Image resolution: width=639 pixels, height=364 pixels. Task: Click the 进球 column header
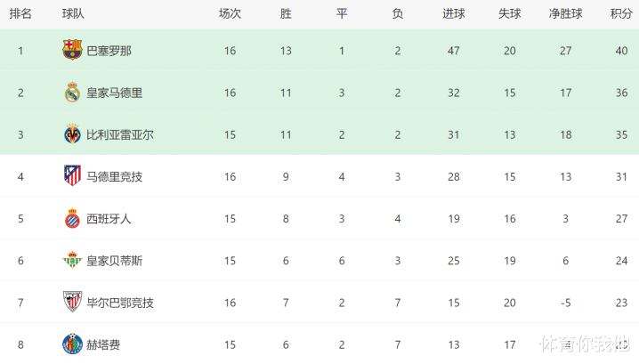click(x=454, y=13)
